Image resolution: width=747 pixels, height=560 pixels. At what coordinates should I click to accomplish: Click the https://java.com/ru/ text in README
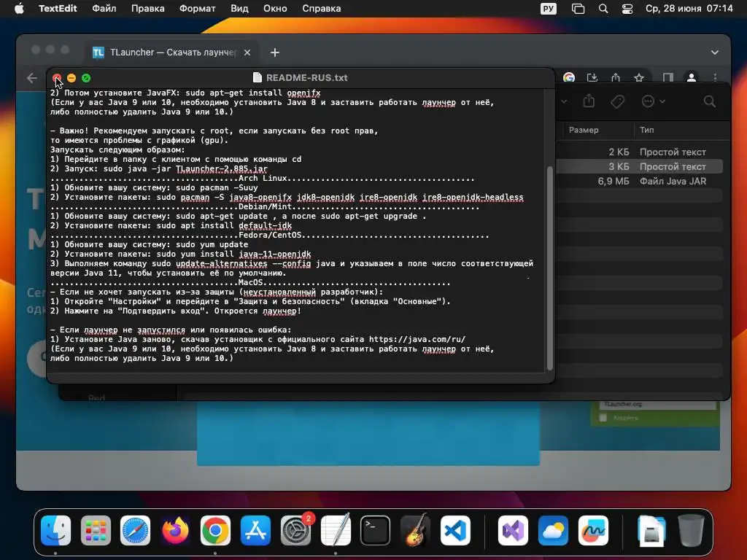point(417,340)
